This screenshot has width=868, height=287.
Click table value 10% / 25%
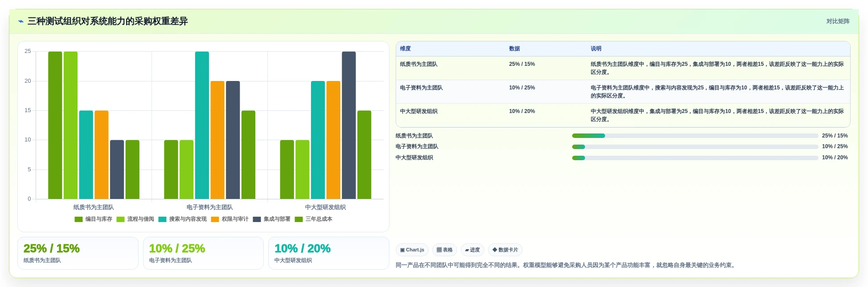(x=522, y=88)
